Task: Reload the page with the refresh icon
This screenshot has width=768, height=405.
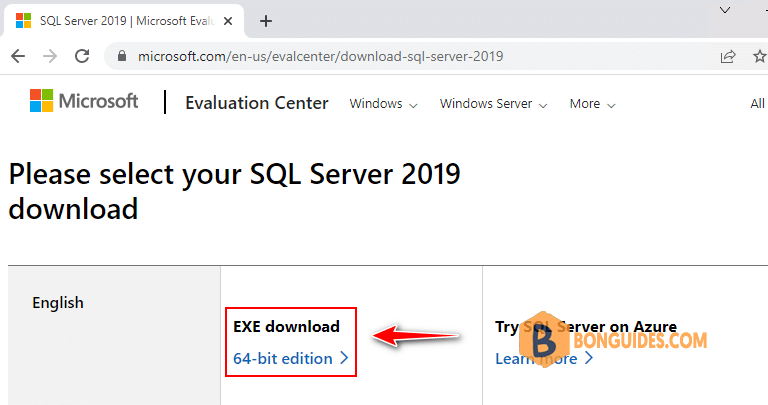Action: [82, 56]
